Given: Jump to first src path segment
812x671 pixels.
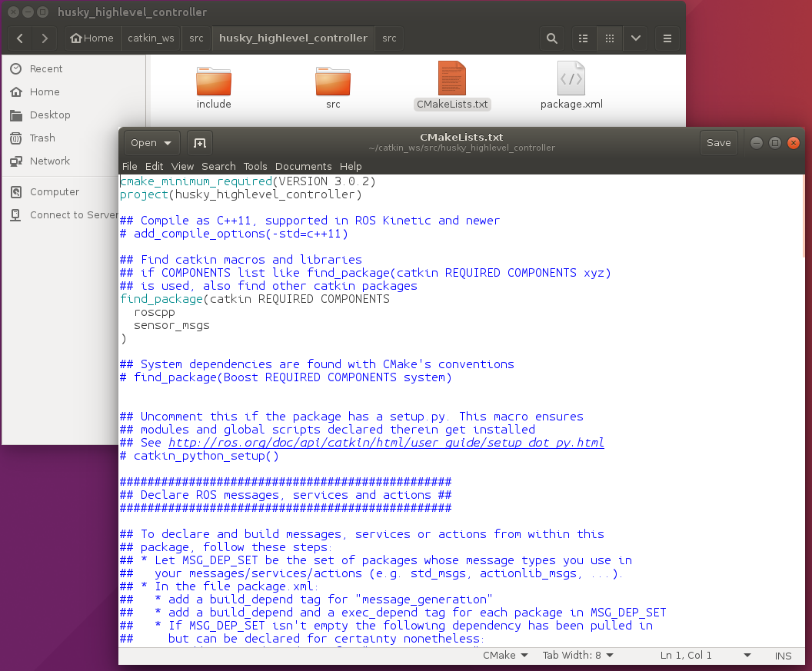Looking at the screenshot, I should click(196, 38).
